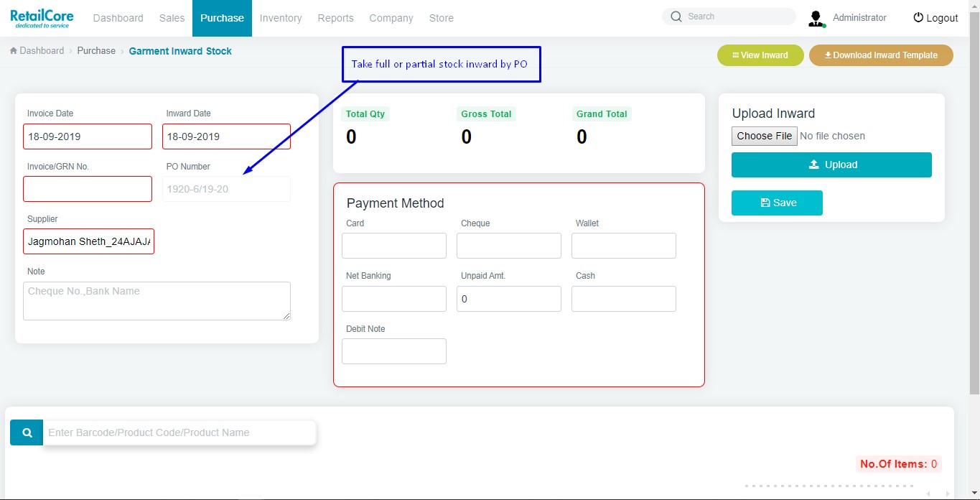Click Choose File to select inward file
The image size is (980, 500).
click(764, 136)
